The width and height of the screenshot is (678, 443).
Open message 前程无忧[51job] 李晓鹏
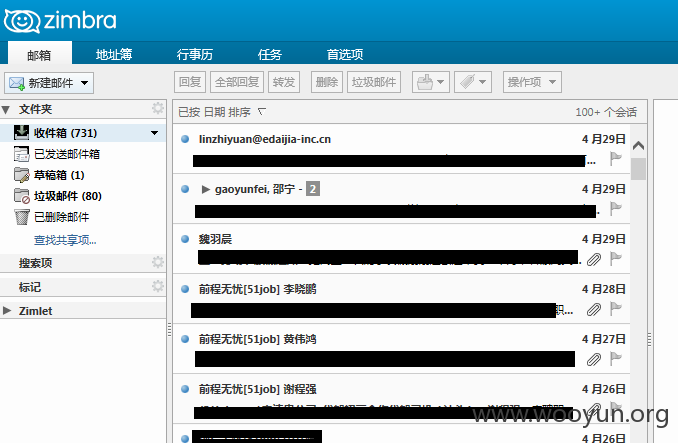pyautogui.click(x=401, y=299)
